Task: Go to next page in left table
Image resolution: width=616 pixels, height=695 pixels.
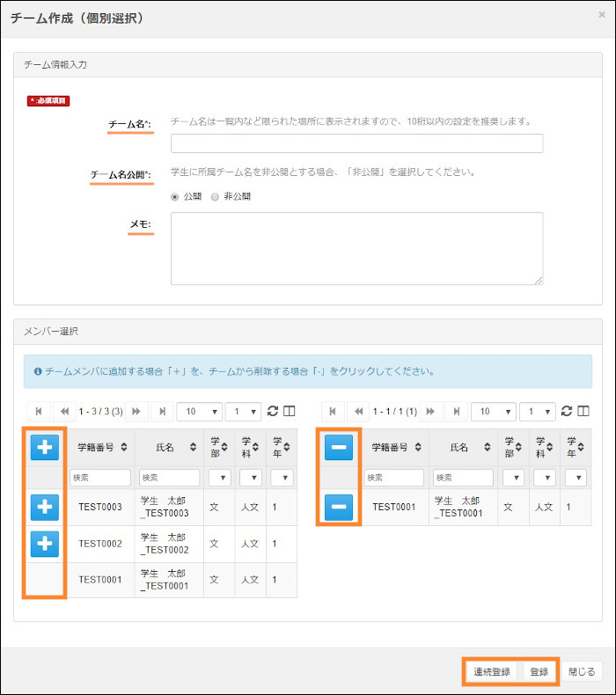Action: [136, 411]
